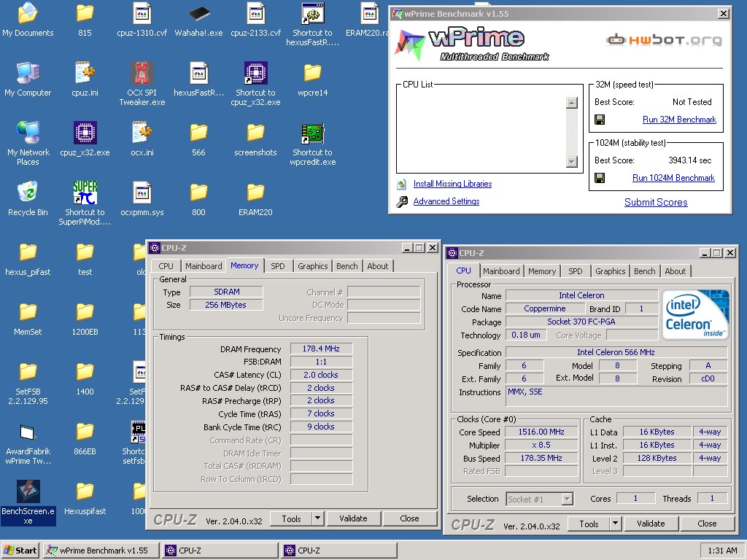Click the Core Speed value 1516.00 MHz
The width and height of the screenshot is (747, 560).
541,432
